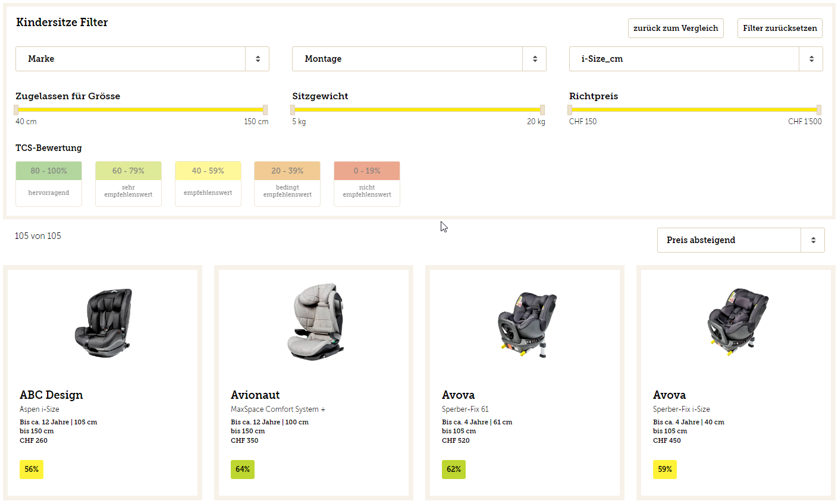Click the Aspen i-Size model name
The image size is (838, 504).
pos(39,409)
